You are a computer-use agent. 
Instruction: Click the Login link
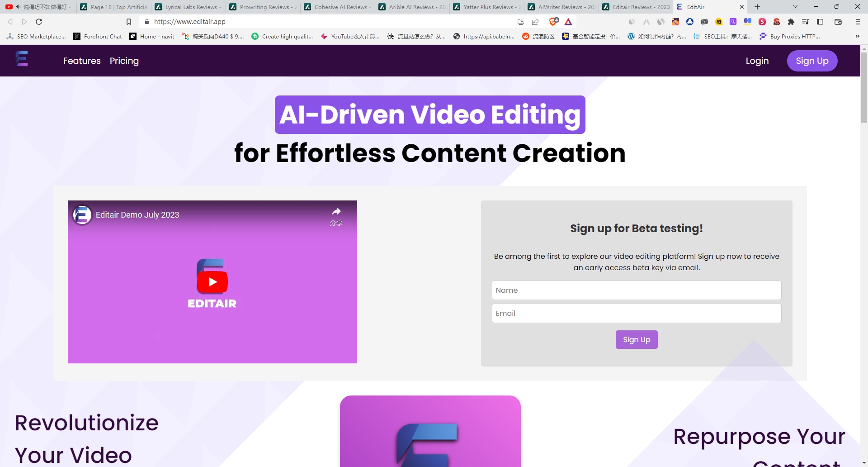[x=757, y=61]
